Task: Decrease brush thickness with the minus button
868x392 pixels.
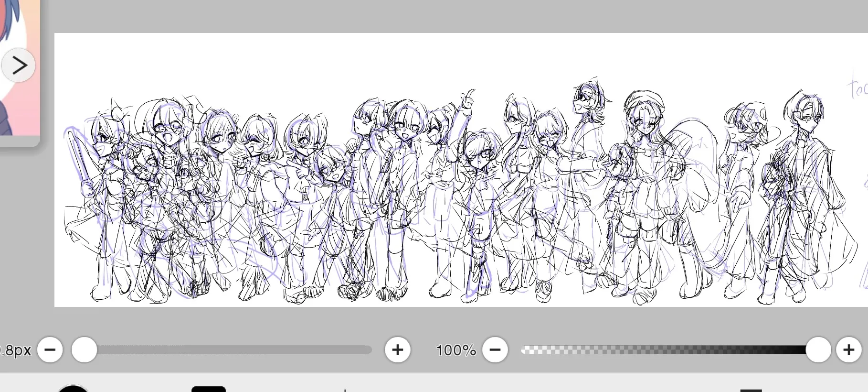Action: (x=50, y=350)
